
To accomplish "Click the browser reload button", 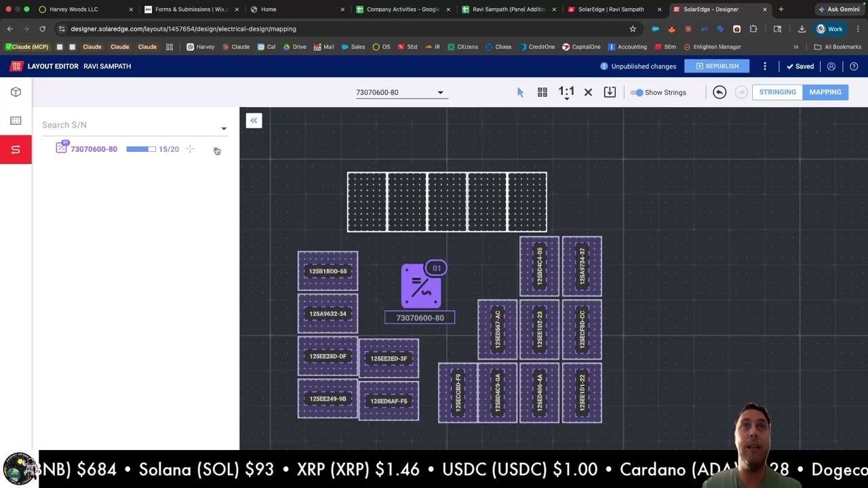I will [x=42, y=29].
